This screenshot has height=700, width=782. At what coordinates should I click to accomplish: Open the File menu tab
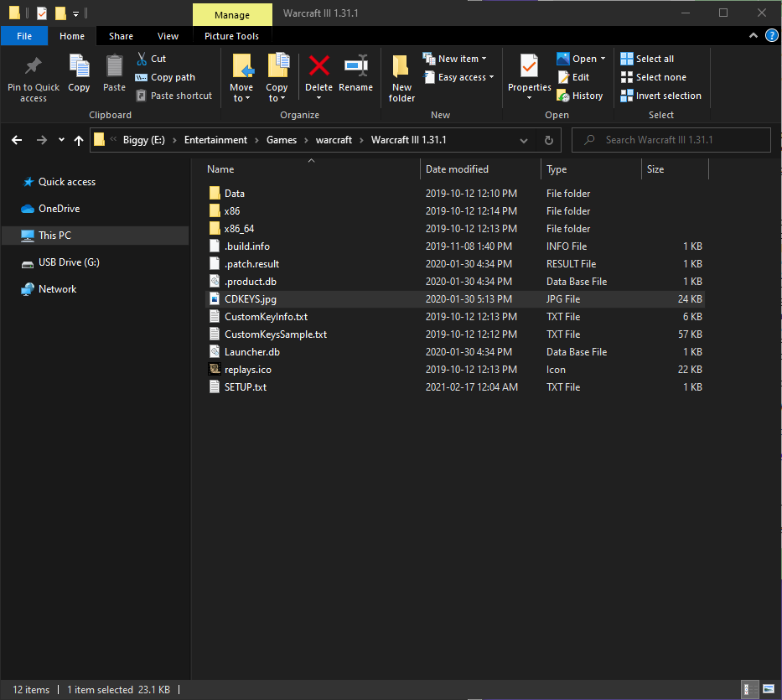click(24, 36)
